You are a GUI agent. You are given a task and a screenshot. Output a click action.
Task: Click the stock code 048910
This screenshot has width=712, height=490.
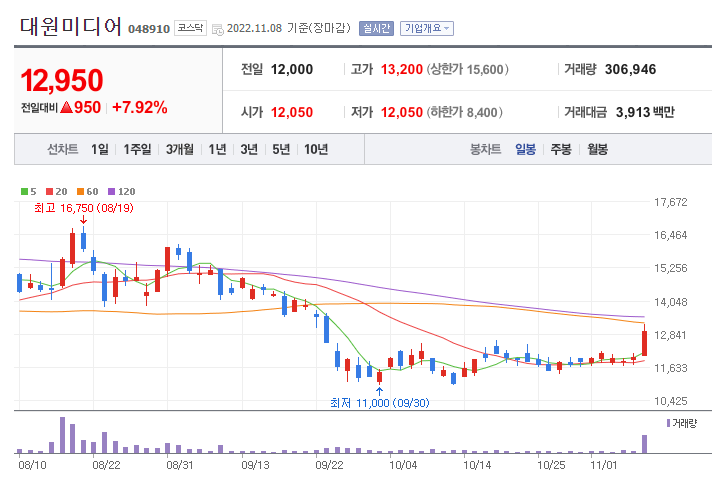coord(149,29)
